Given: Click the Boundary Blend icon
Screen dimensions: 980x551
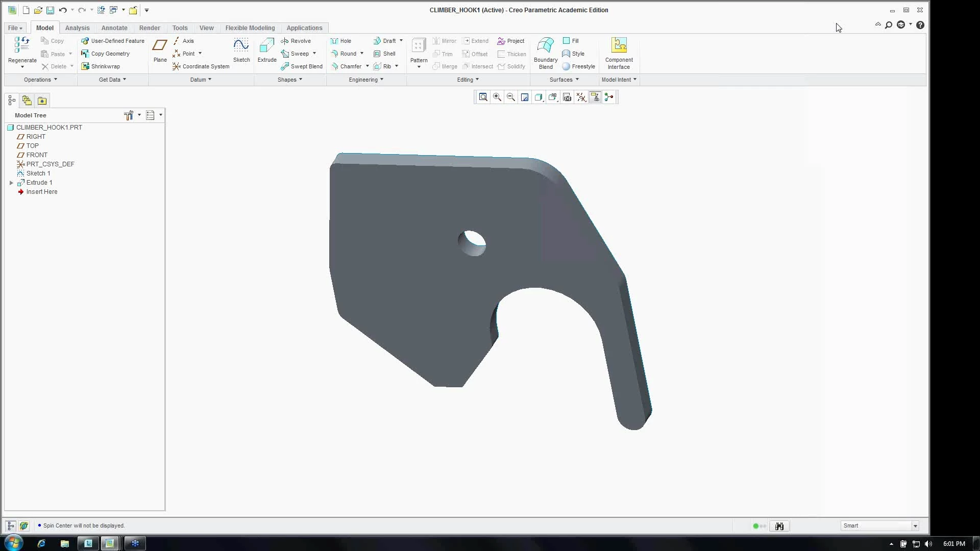Looking at the screenshot, I should click(545, 46).
